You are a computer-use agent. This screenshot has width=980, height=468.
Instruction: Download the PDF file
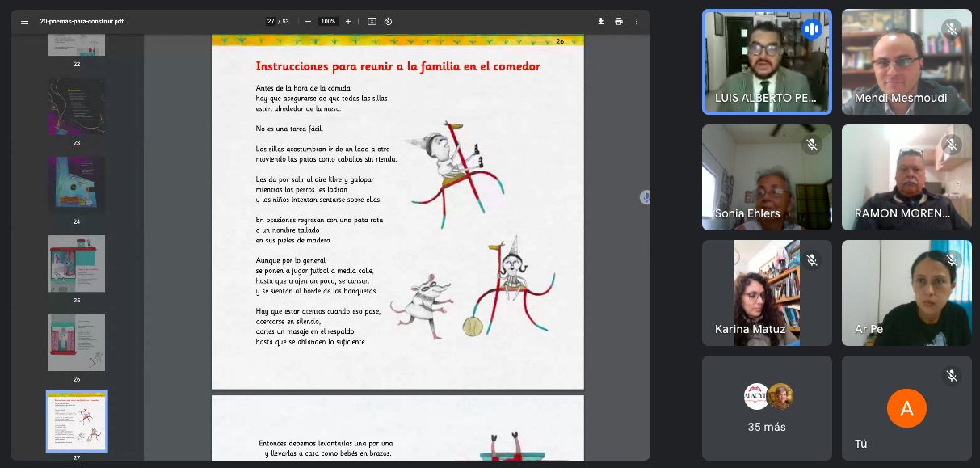pyautogui.click(x=600, y=22)
